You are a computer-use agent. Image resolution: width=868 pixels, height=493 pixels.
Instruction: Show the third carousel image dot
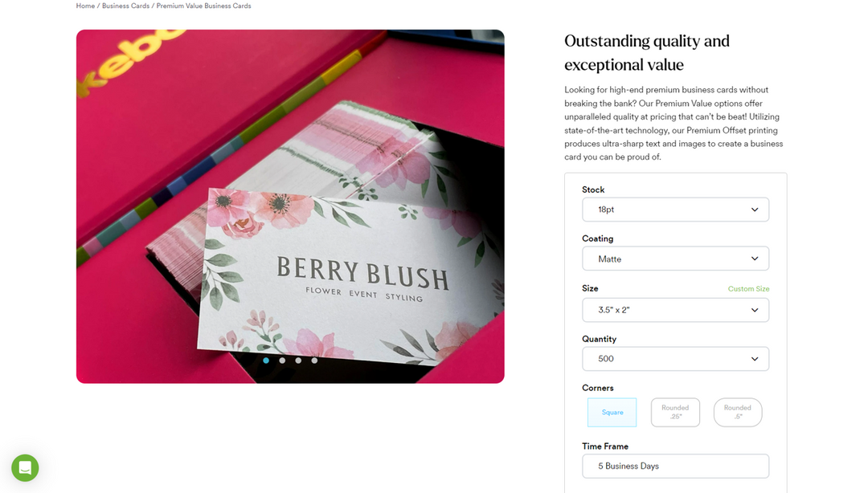(298, 361)
